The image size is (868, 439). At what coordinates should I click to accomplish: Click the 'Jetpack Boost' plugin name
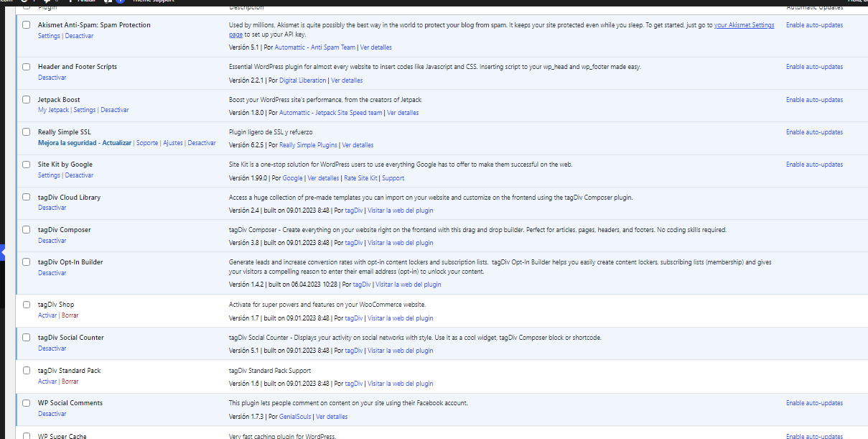click(59, 100)
